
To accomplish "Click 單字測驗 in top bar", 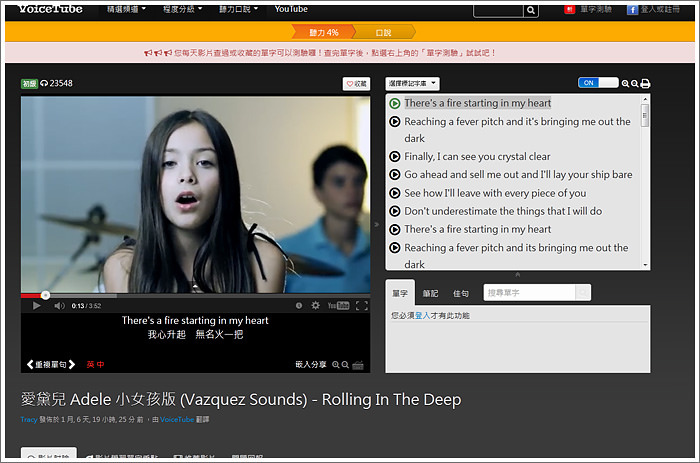I will click(596, 9).
